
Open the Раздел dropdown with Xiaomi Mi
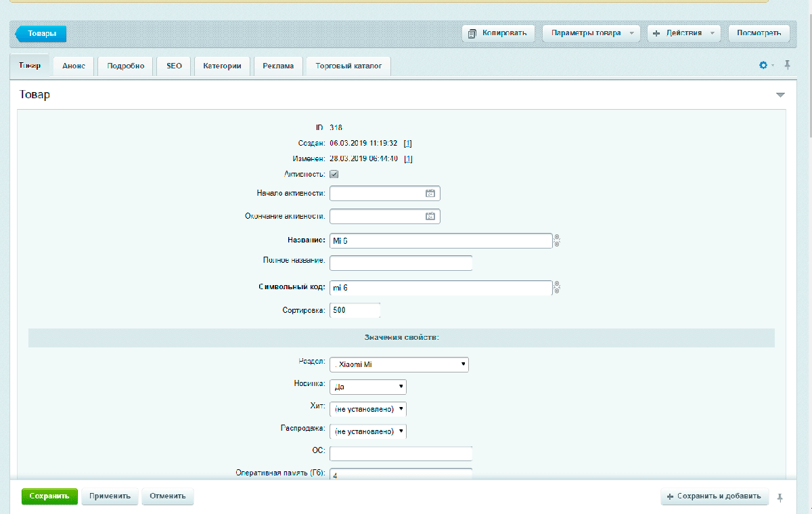[x=399, y=364]
